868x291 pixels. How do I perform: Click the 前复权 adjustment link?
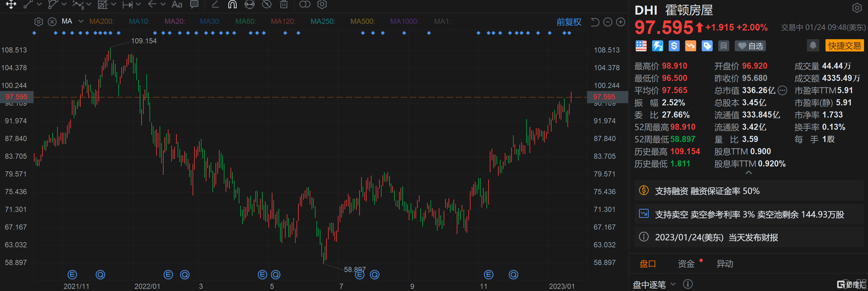[x=568, y=22]
